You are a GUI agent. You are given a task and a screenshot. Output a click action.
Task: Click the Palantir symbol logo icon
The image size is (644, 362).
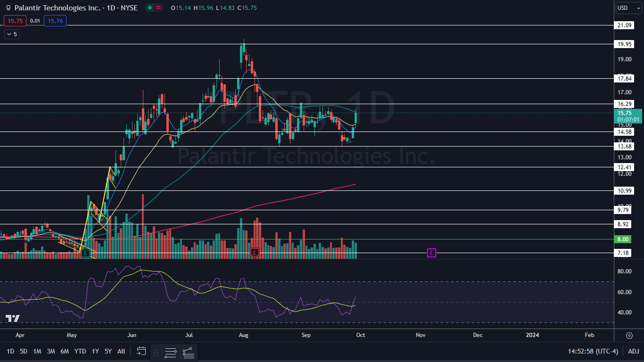[8, 8]
